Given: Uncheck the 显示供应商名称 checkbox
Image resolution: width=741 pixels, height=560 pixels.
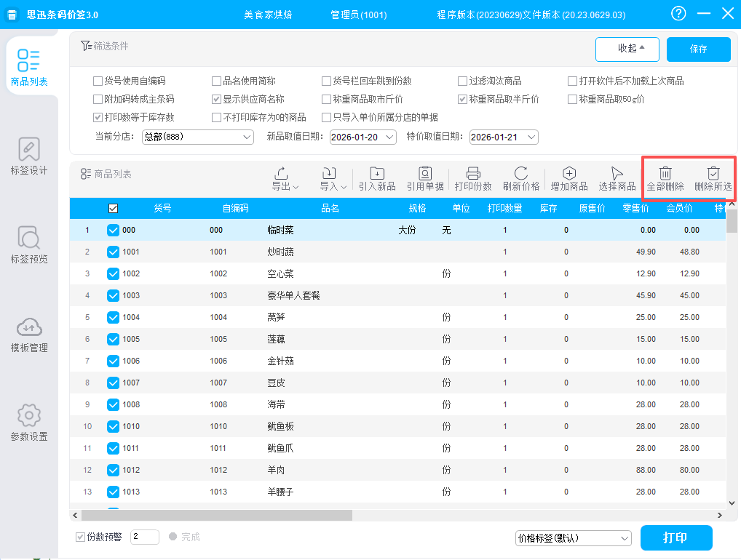Looking at the screenshot, I should tap(217, 100).
